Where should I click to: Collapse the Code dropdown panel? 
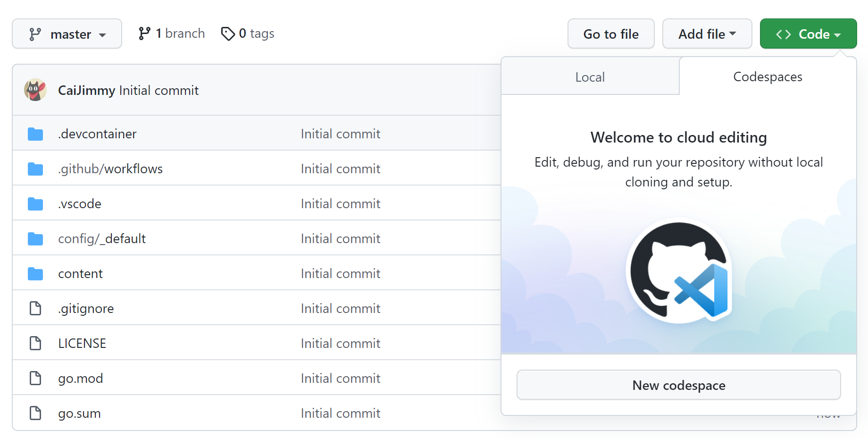point(808,34)
